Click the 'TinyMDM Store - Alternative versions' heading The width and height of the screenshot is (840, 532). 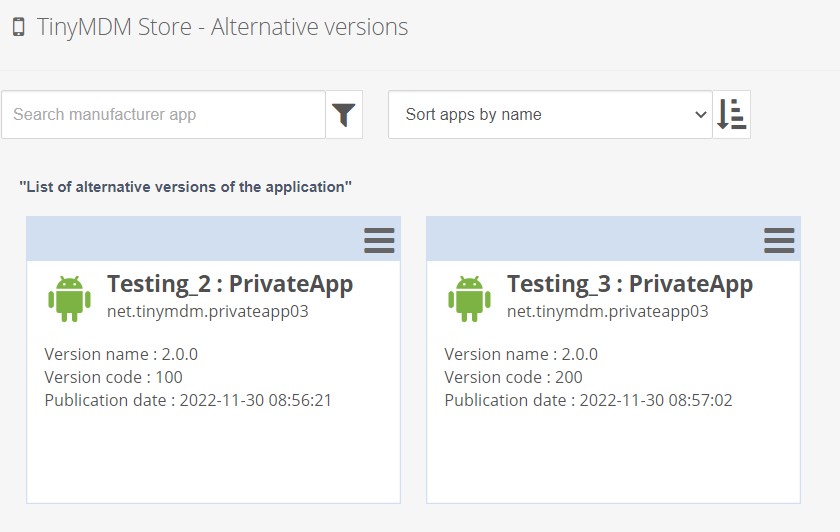(x=222, y=27)
